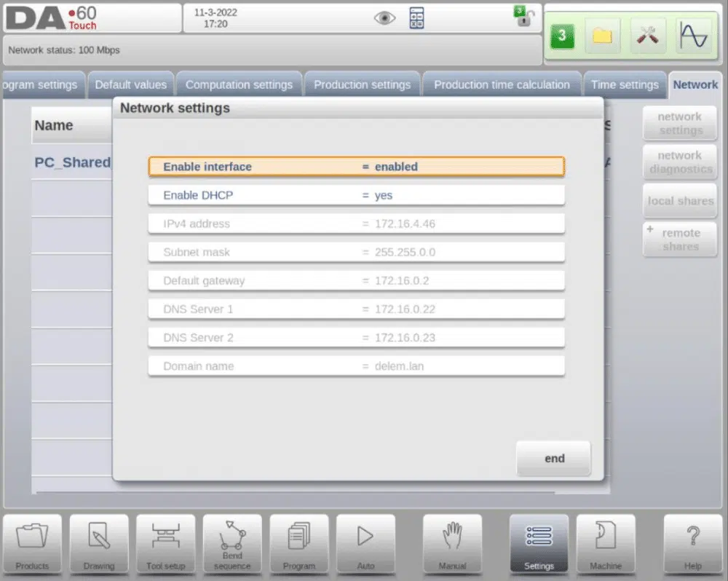This screenshot has height=581, width=728.
Task: Click the padlock key-lock icon
Action: [x=523, y=16]
